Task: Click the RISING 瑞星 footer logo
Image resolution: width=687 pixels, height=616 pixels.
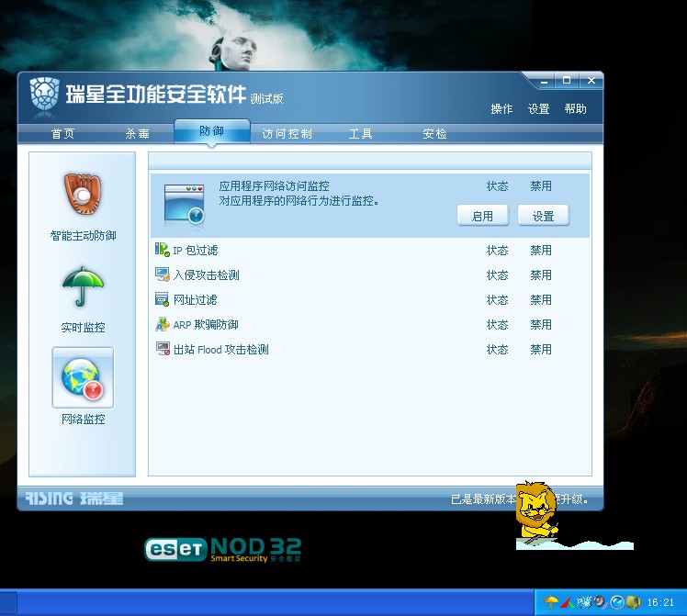Action: (74, 498)
